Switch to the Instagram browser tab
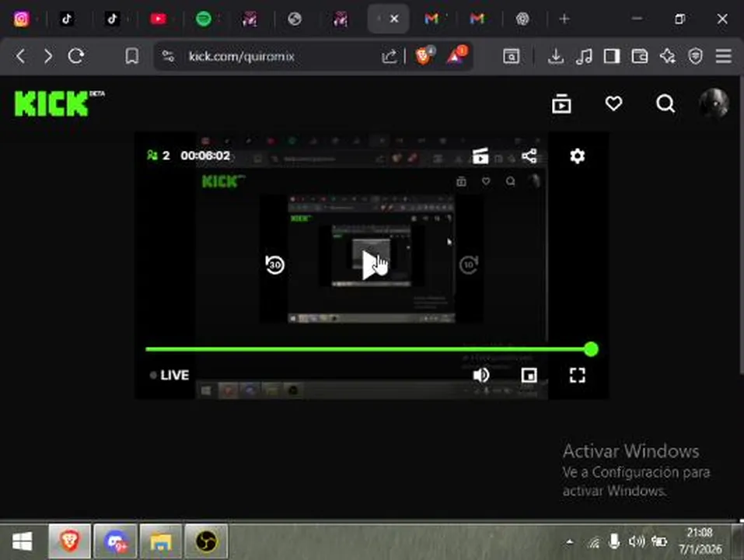This screenshot has height=560, width=744. tap(21, 19)
